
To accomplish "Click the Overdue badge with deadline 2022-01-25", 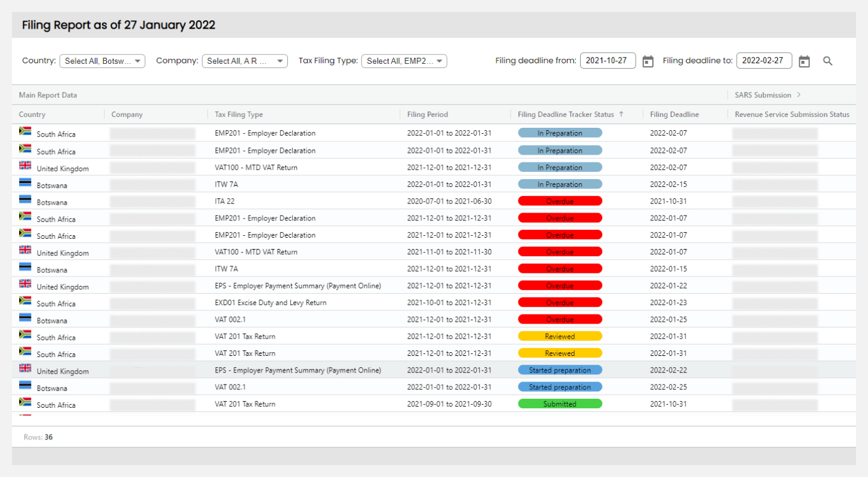I will (x=560, y=319).
